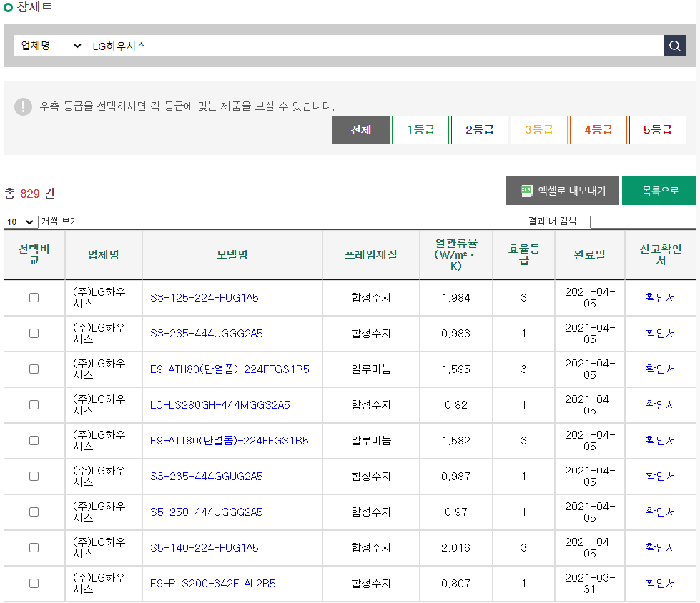Open model link E9-PLS200-342FLAL2R5
Image resolution: width=700 pixels, height=603 pixels.
[213, 583]
